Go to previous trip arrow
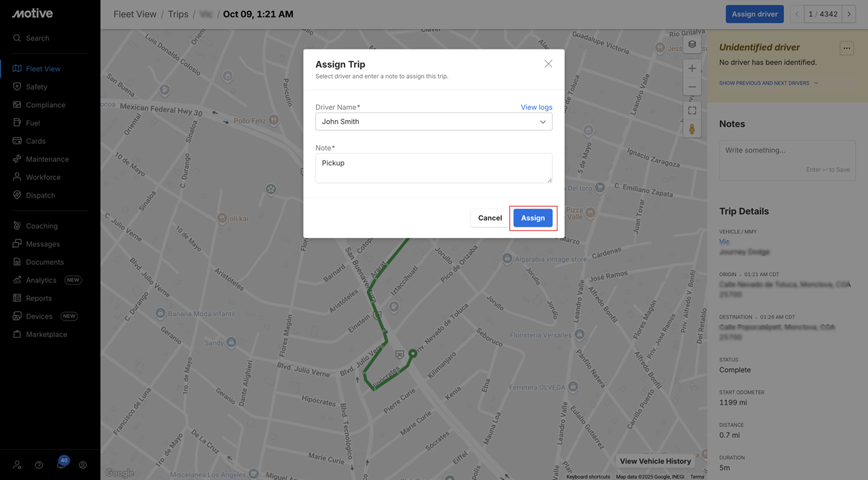 pos(797,14)
